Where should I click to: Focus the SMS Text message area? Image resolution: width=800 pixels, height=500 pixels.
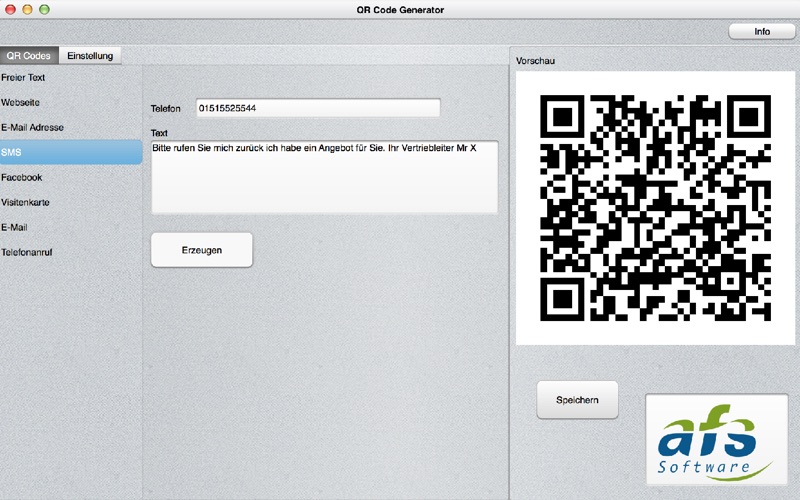coord(324,177)
